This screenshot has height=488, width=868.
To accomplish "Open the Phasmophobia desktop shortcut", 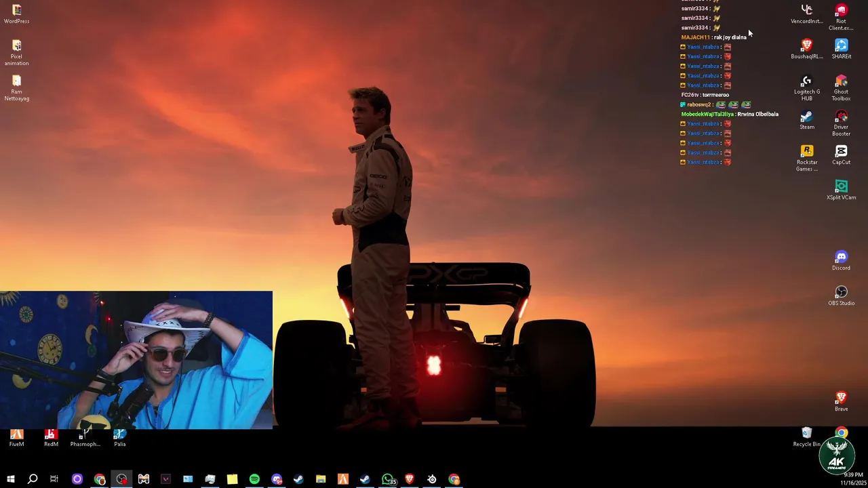I will click(85, 438).
